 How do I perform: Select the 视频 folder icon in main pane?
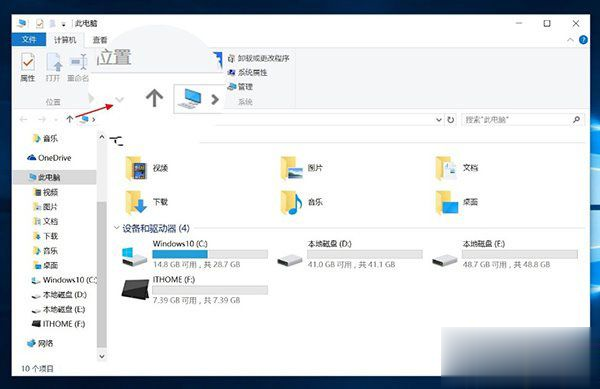click(136, 168)
